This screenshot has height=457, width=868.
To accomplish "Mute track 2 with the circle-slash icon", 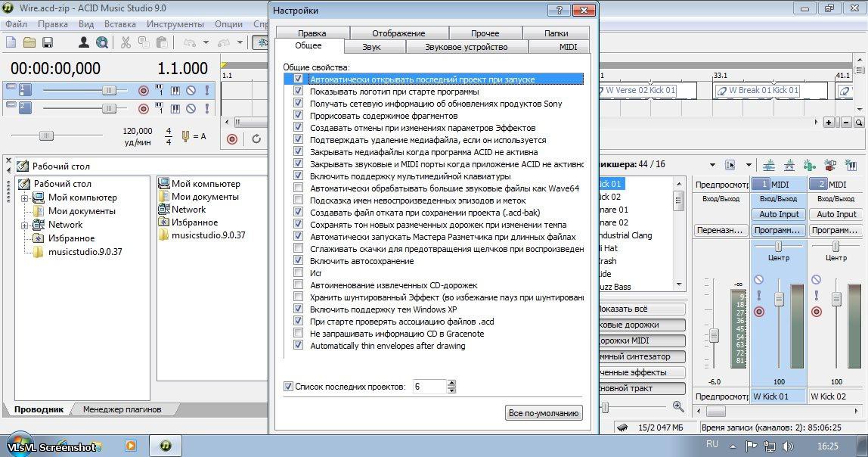I will [x=191, y=108].
